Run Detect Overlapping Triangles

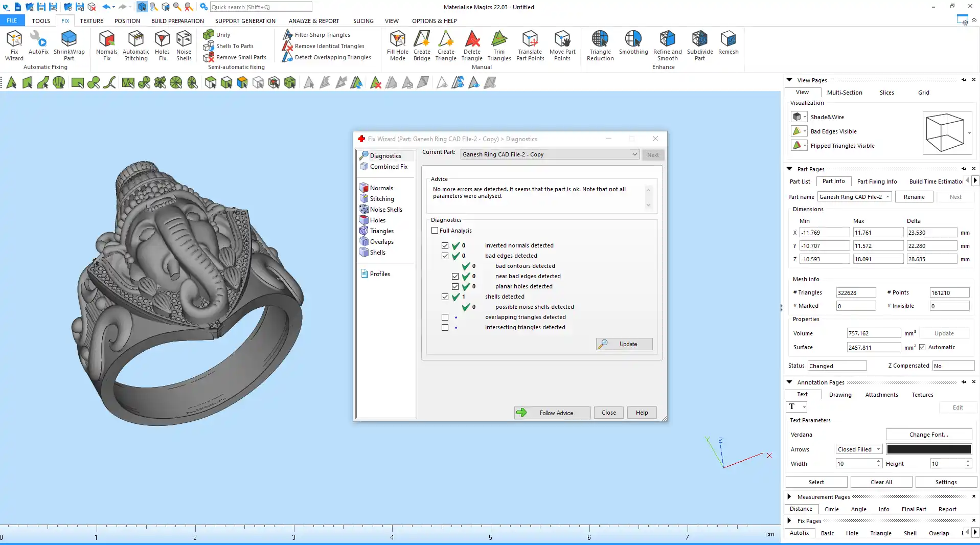[327, 57]
